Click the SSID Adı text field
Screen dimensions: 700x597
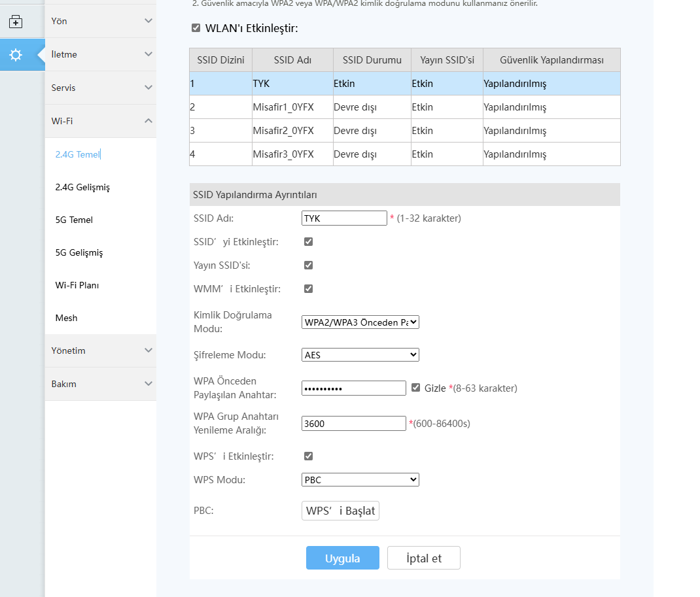coord(344,218)
